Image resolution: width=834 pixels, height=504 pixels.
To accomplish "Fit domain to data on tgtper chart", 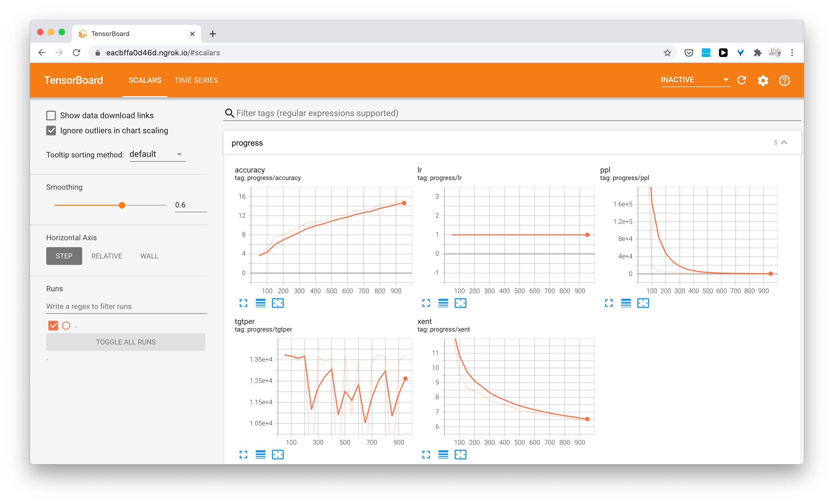I will coord(278,454).
